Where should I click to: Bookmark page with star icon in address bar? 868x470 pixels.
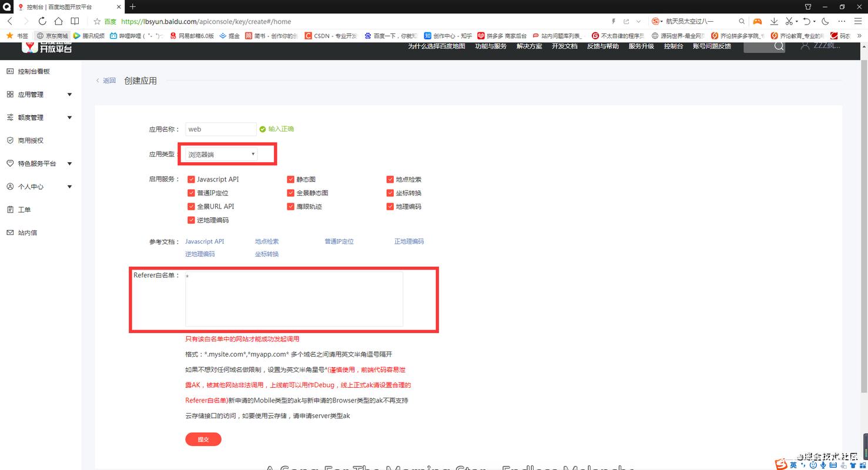click(97, 21)
